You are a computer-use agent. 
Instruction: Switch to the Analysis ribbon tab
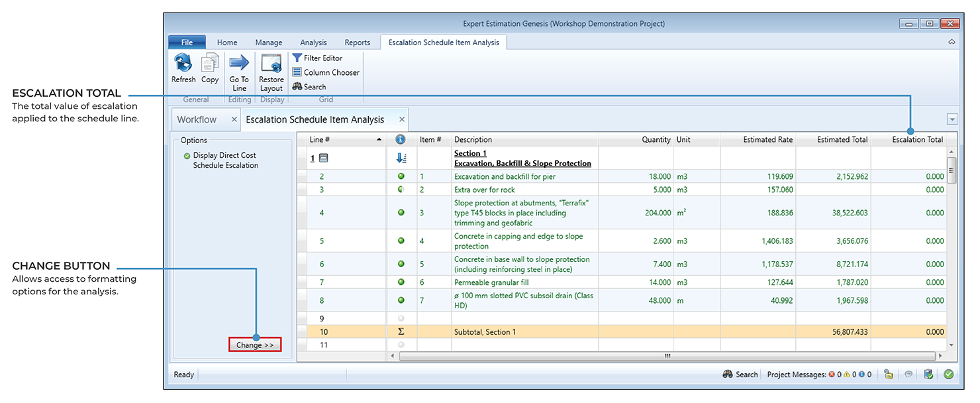point(313,42)
